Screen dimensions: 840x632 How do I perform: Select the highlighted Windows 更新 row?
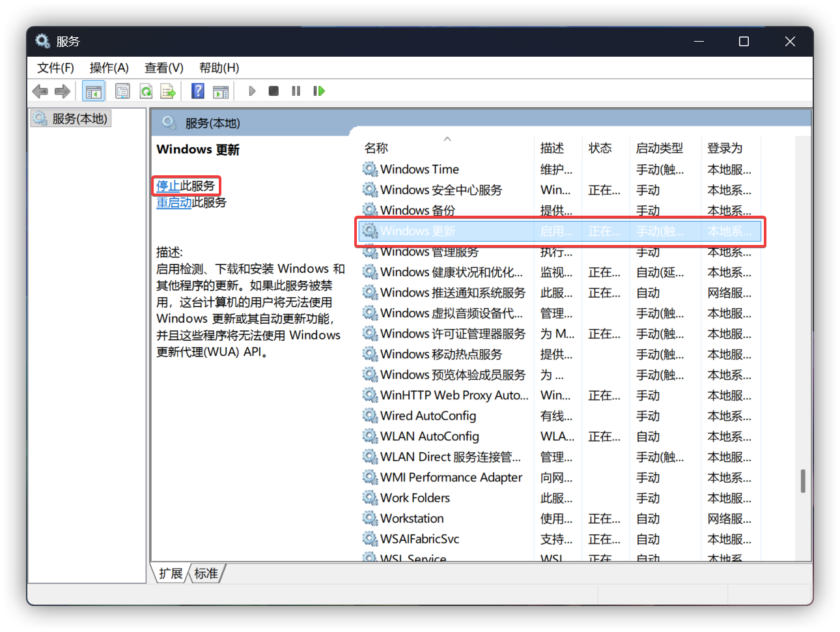pyautogui.click(x=560, y=231)
